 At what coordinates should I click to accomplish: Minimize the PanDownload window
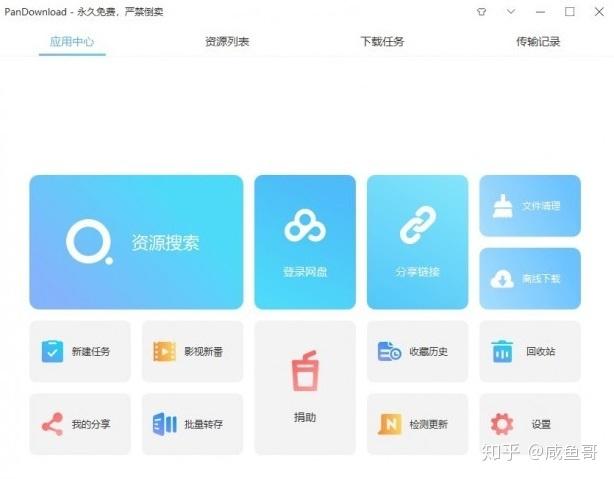(x=540, y=12)
